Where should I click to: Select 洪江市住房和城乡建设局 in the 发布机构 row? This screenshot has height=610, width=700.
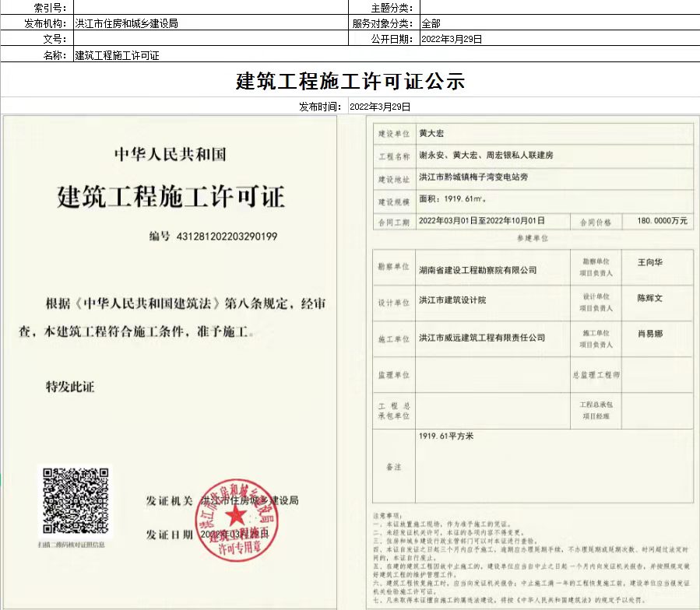click(126, 23)
